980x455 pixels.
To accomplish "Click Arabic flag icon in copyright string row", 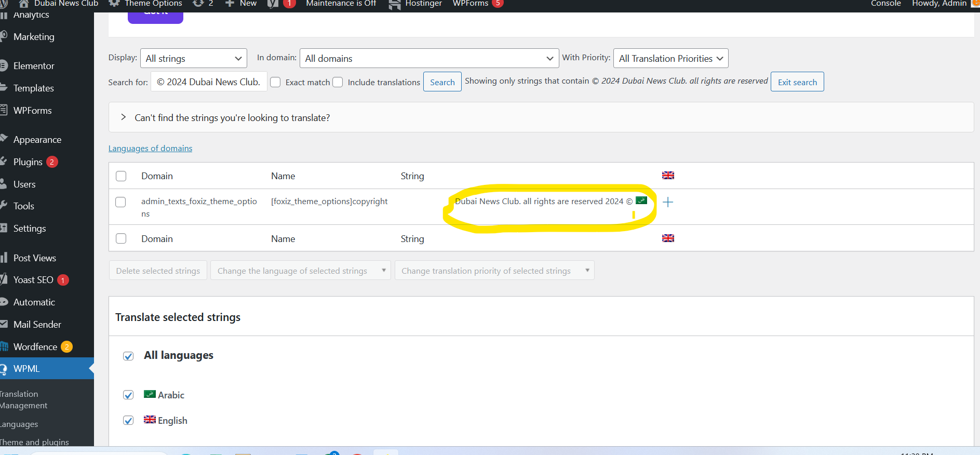I will pos(641,200).
